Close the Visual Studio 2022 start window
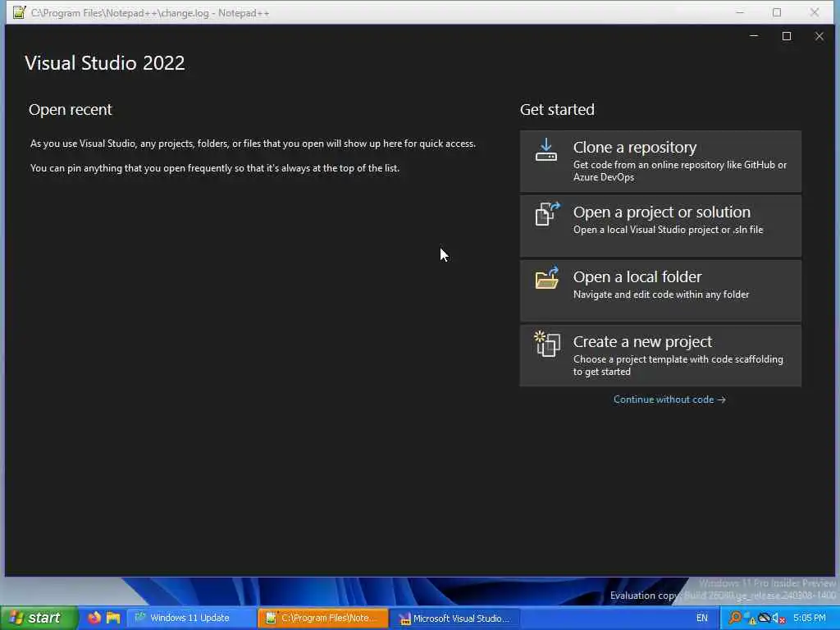The width and height of the screenshot is (840, 630). click(819, 36)
